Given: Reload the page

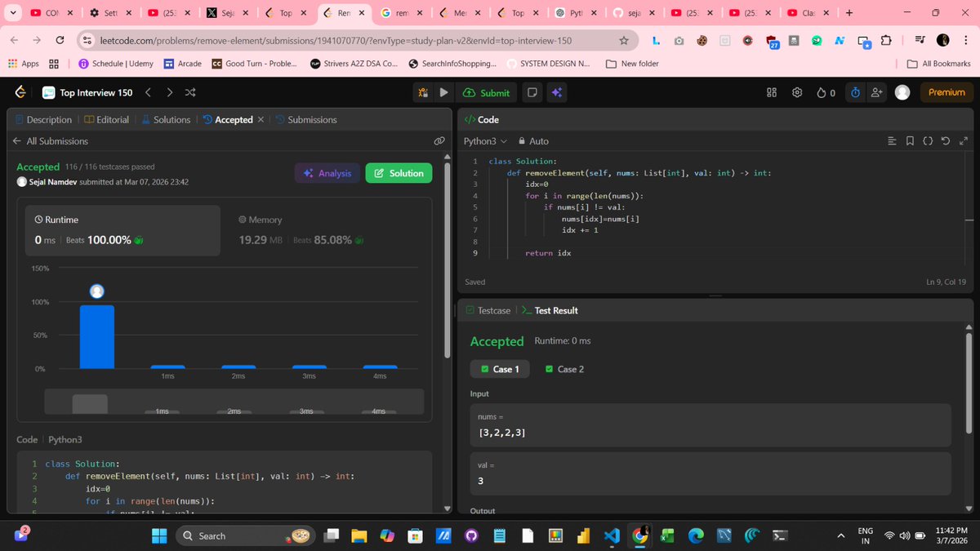Looking at the screenshot, I should click(60, 41).
